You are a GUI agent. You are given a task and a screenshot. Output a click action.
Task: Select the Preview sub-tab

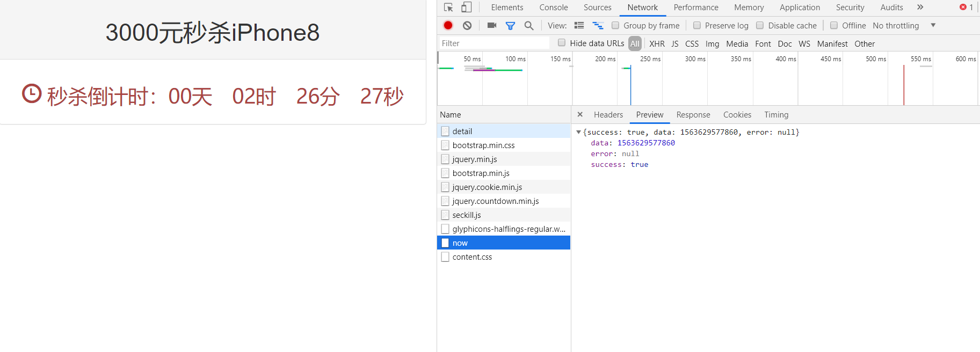pos(650,114)
